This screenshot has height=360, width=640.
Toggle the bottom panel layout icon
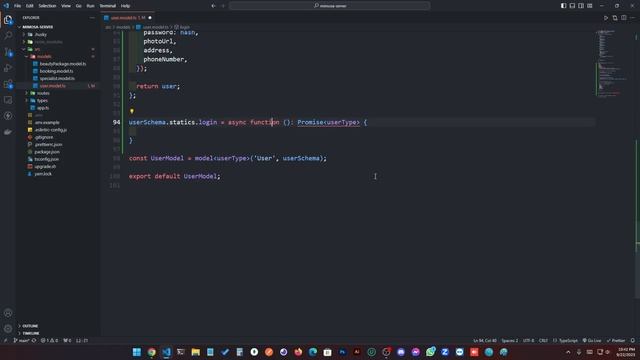[x=572, y=6]
